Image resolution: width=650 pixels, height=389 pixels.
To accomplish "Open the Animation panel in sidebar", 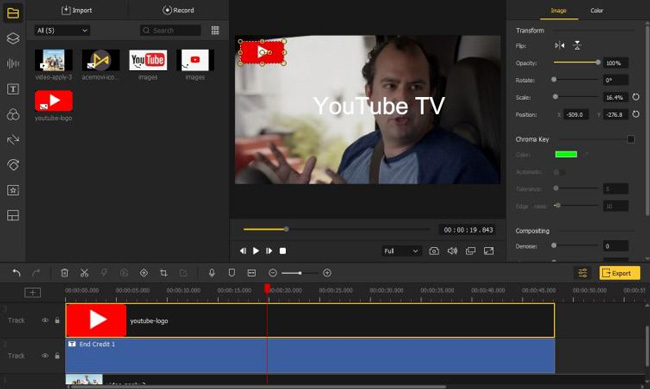I will pos(13,165).
